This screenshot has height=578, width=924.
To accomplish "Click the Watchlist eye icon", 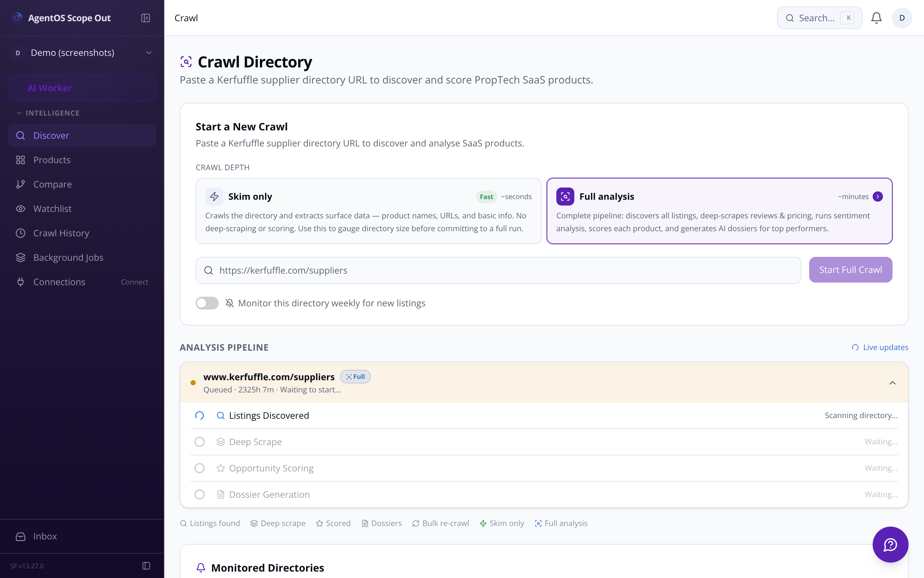I will point(21,209).
